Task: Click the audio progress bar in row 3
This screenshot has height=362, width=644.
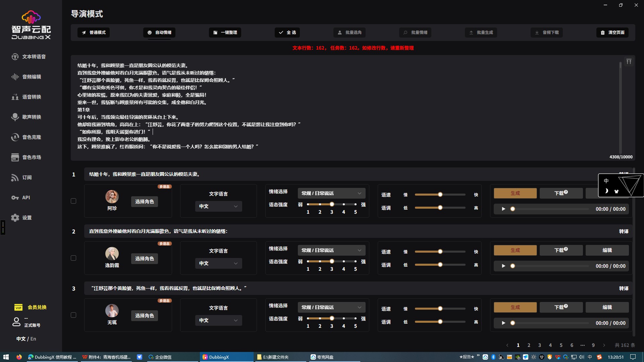Action: (550, 323)
